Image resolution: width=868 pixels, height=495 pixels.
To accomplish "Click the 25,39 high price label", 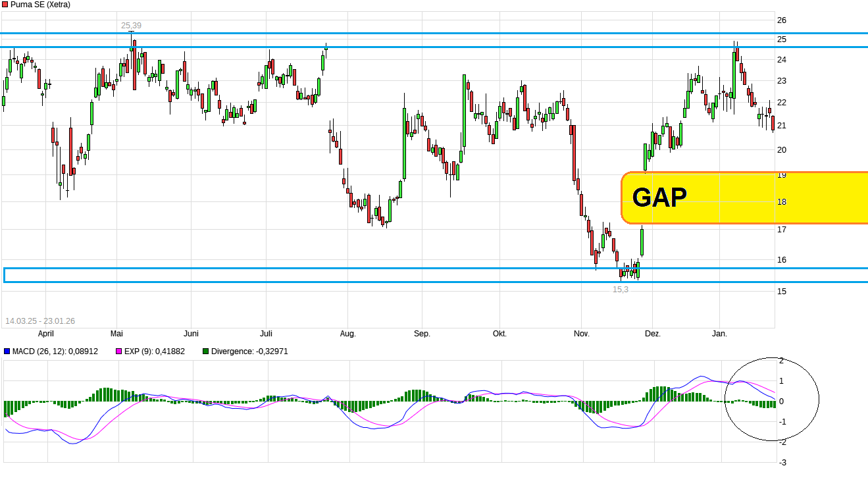I will pyautogui.click(x=131, y=26).
